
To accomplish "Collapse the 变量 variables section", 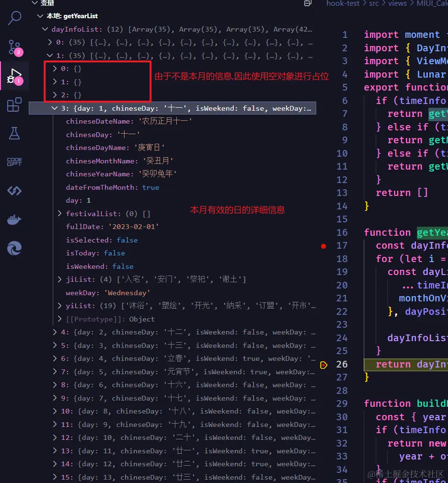I will [34, 3].
